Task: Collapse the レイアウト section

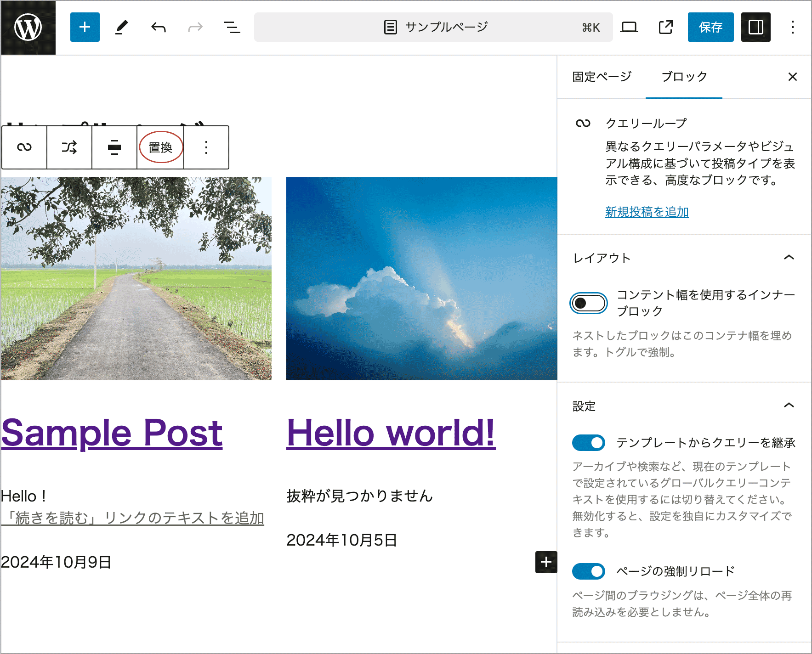Action: (x=789, y=258)
